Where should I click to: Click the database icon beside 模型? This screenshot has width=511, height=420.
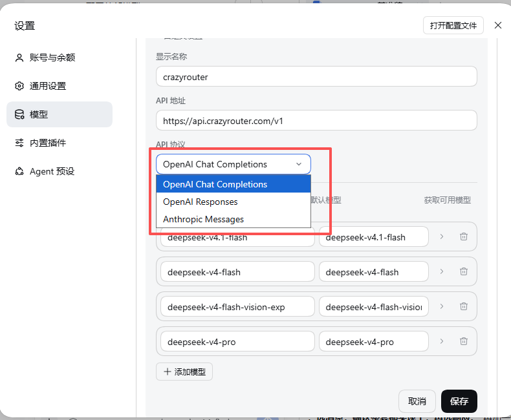click(x=19, y=114)
